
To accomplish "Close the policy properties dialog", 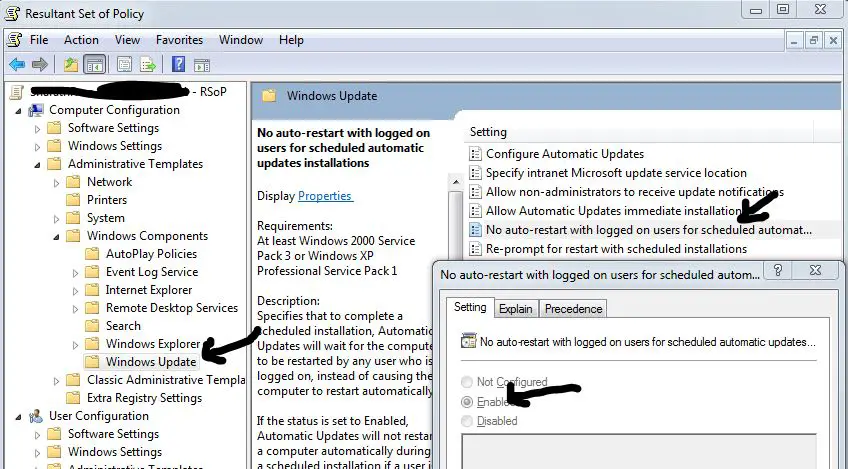I will (x=816, y=270).
